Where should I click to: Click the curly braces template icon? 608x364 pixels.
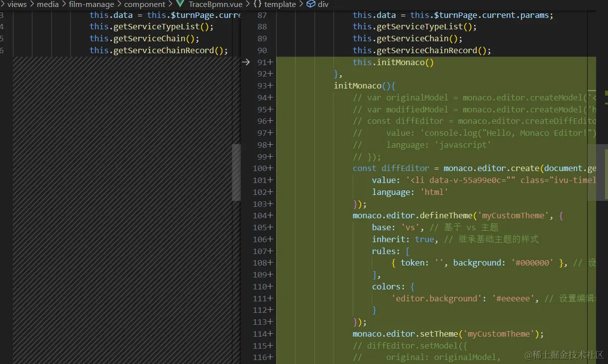(258, 4)
